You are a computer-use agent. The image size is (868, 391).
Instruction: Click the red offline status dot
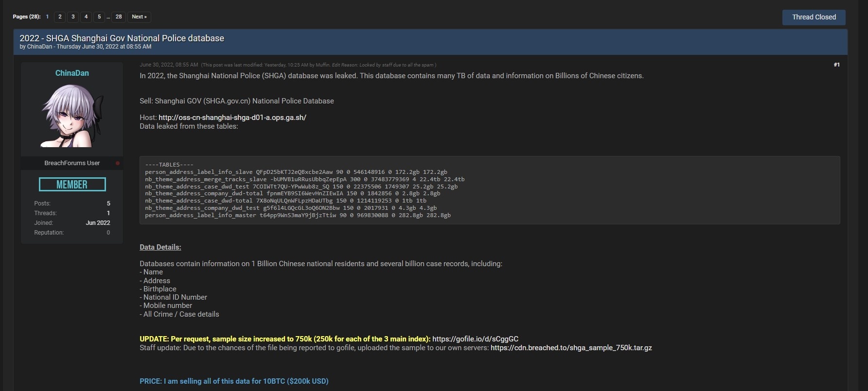[118, 163]
